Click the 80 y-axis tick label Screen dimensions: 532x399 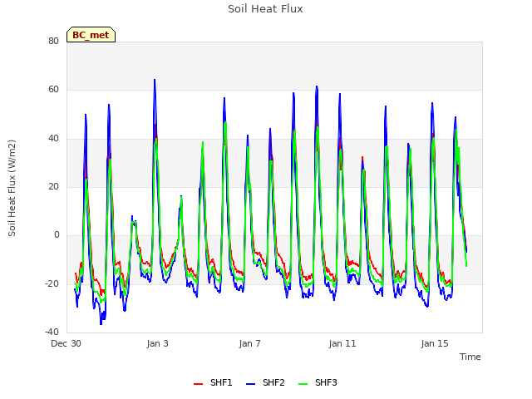click(53, 41)
